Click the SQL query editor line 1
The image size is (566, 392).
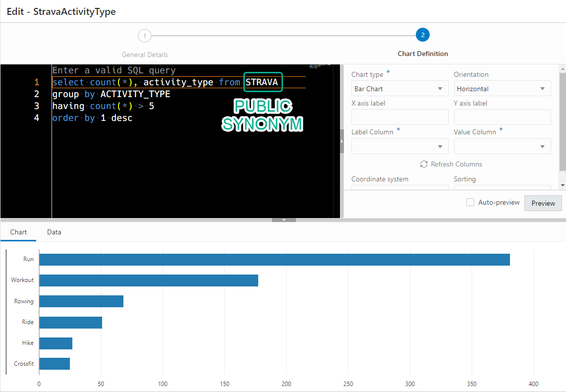pos(179,82)
